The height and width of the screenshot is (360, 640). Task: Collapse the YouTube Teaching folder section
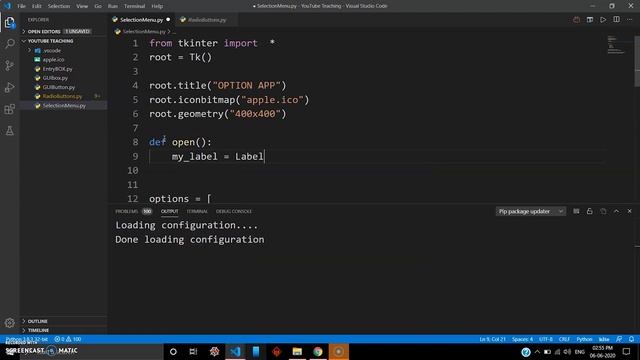(x=63, y=41)
